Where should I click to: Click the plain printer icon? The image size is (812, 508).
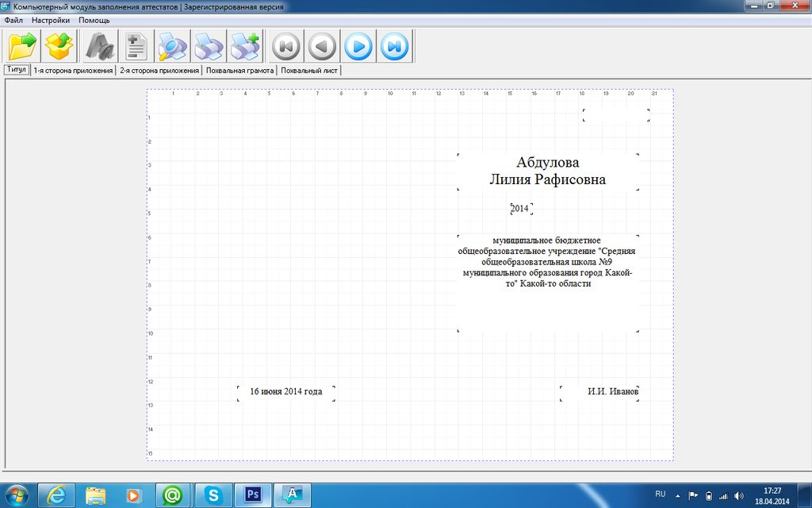[209, 46]
